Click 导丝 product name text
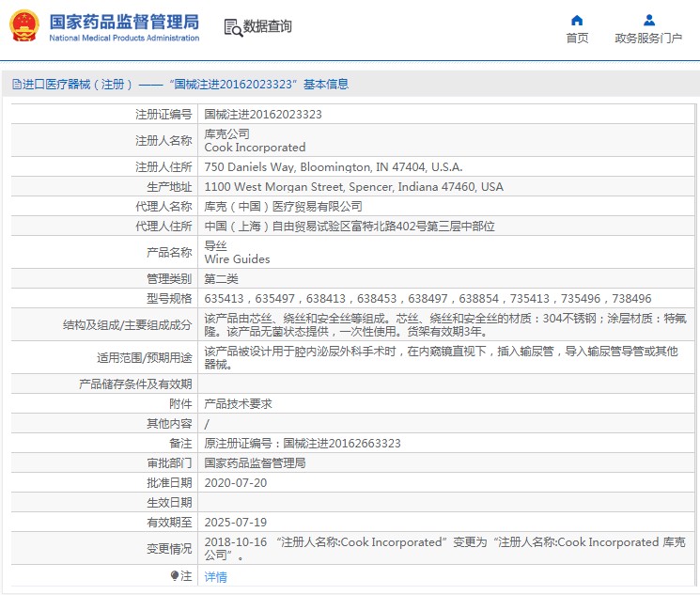The width and height of the screenshot is (700, 595). [215, 245]
